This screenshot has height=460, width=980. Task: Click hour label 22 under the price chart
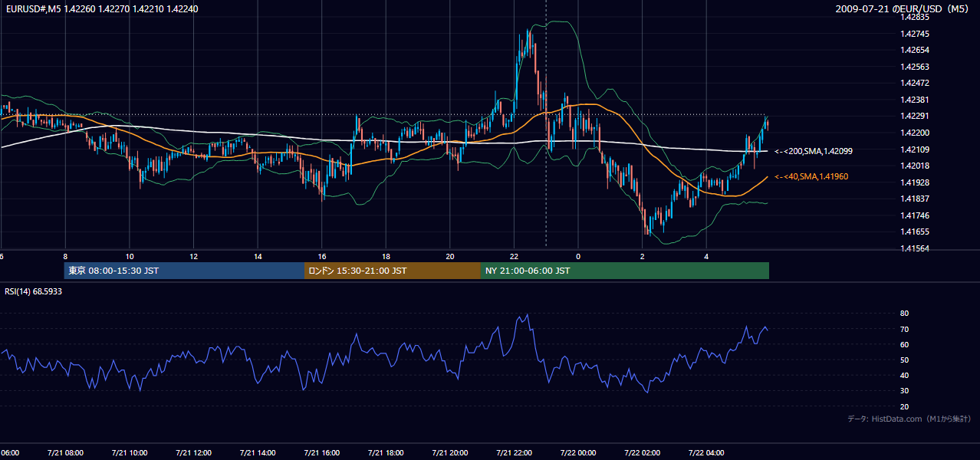(514, 257)
